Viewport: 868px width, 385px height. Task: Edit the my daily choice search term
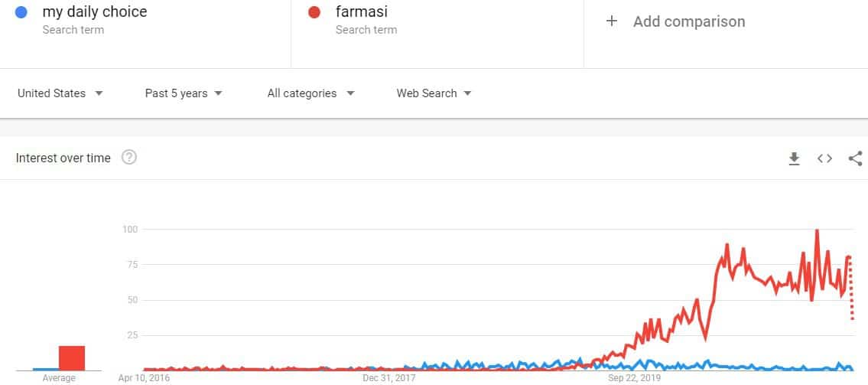click(95, 11)
